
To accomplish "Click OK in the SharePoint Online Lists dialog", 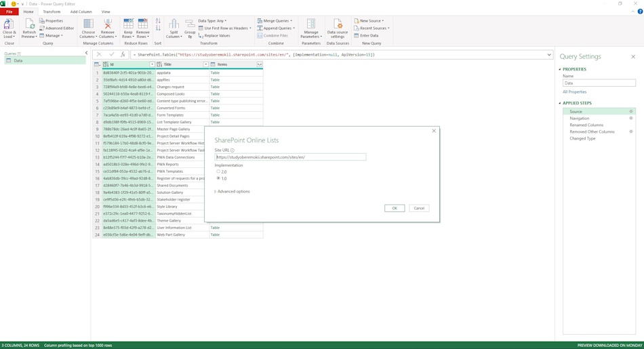I will coord(395,208).
